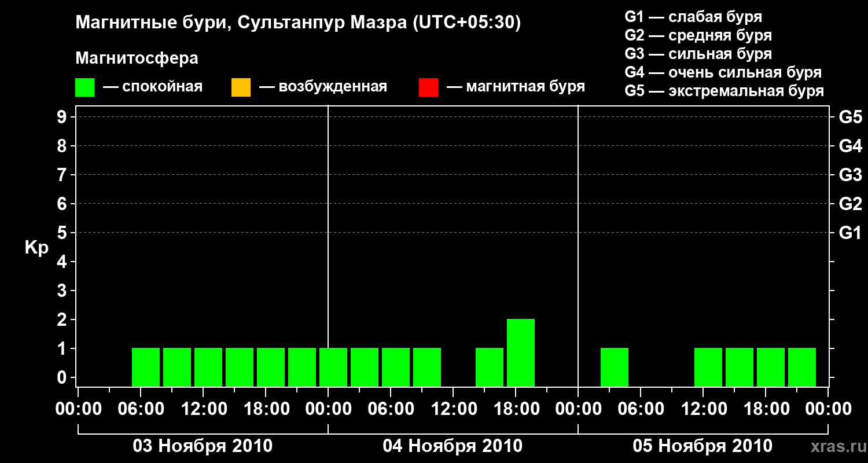Screen dimensions: 868x463
Task: Click the "18:00" time label above 03 Ноября
Action: point(266,409)
